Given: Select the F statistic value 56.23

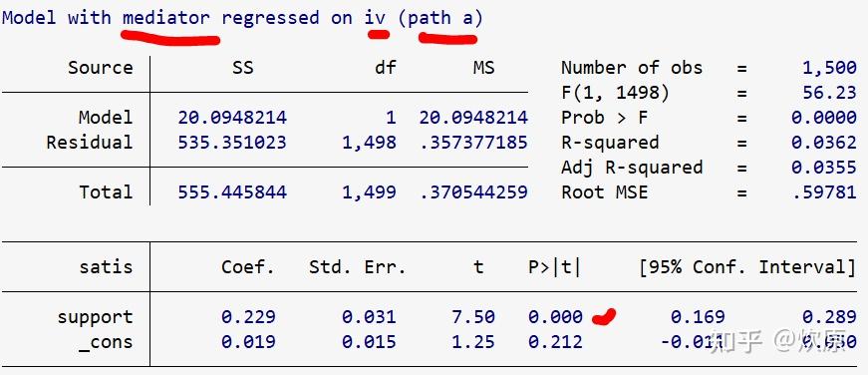Looking at the screenshot, I should (829, 93).
